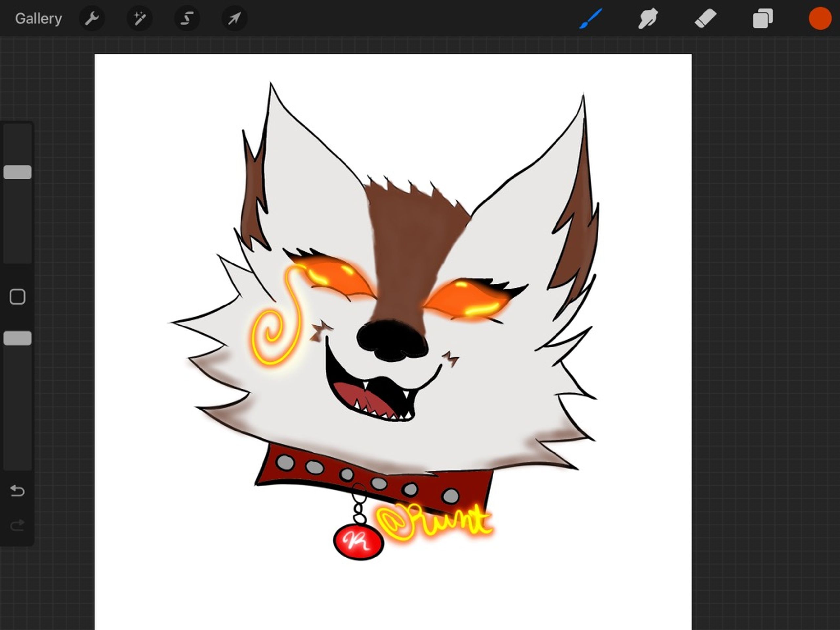Undo the last action arrow
840x630 pixels.
17,491
